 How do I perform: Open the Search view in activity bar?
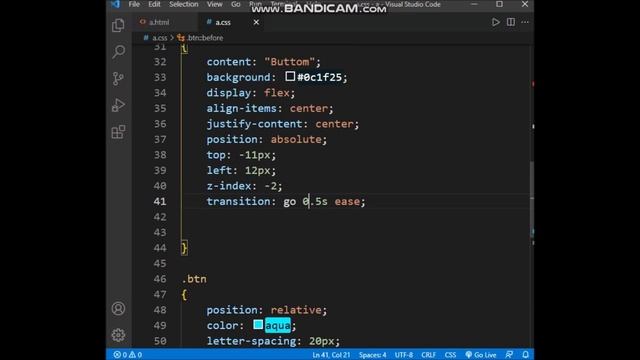coord(118,51)
